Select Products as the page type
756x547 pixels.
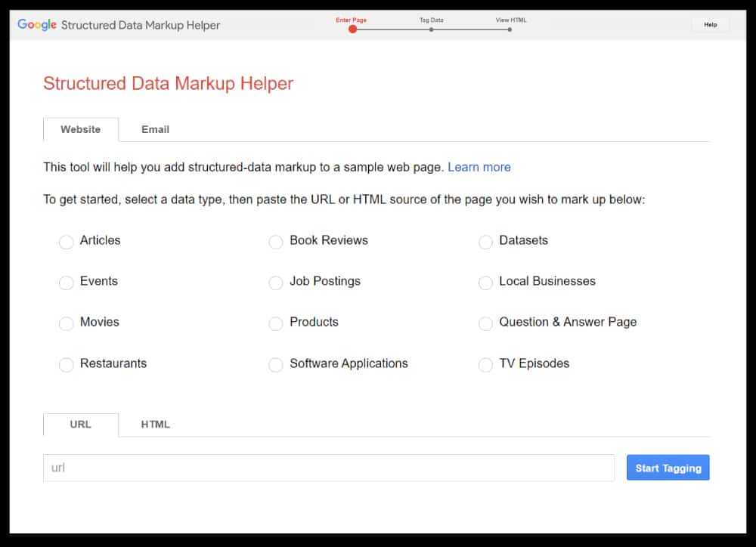(276, 323)
